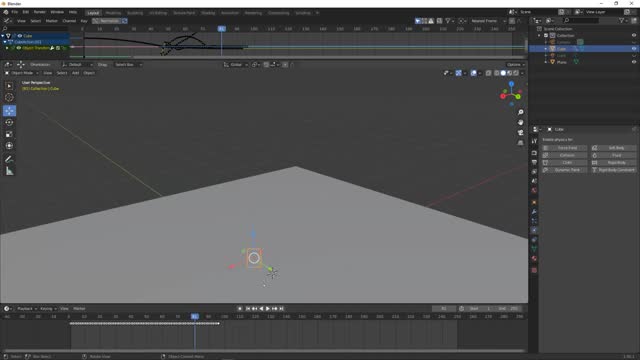Image resolution: width=640 pixels, height=360 pixels.
Task: Switch to the Shading workspace tab
Action: (208, 13)
